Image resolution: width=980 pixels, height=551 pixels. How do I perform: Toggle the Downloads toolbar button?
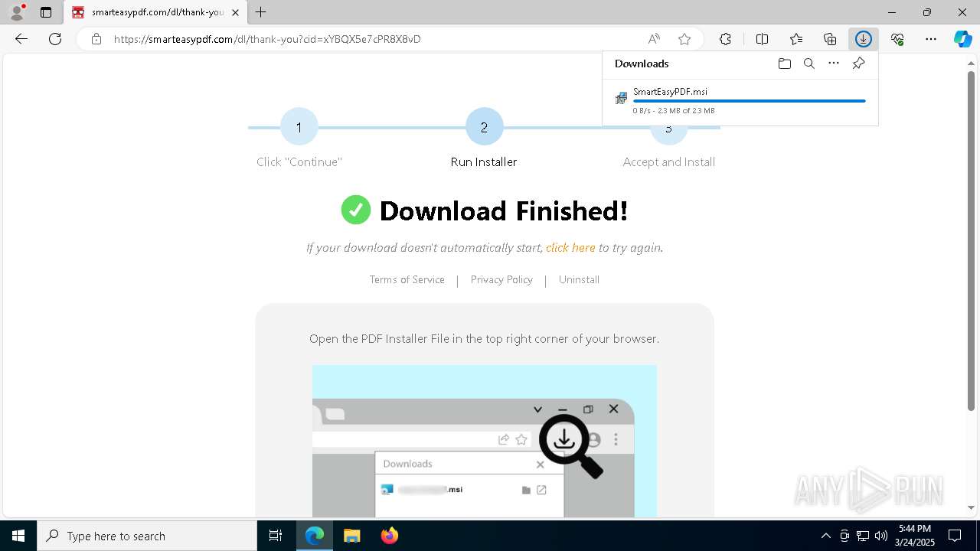(864, 39)
